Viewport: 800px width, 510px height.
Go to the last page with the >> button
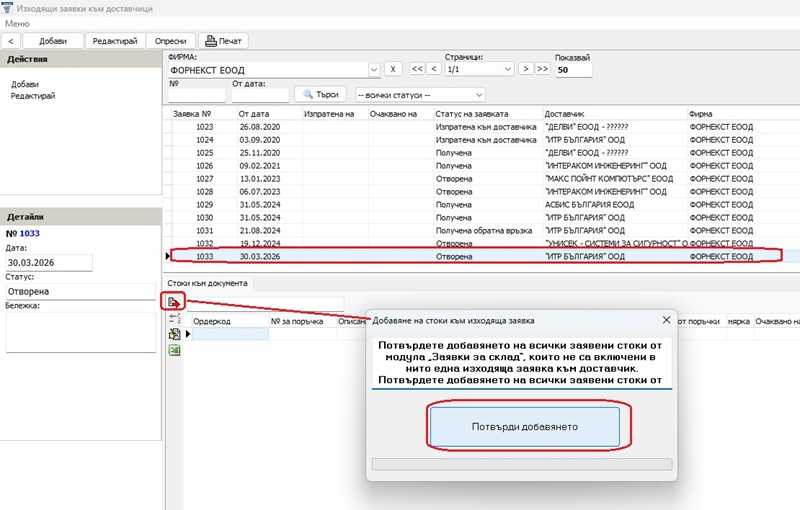pyautogui.click(x=542, y=69)
